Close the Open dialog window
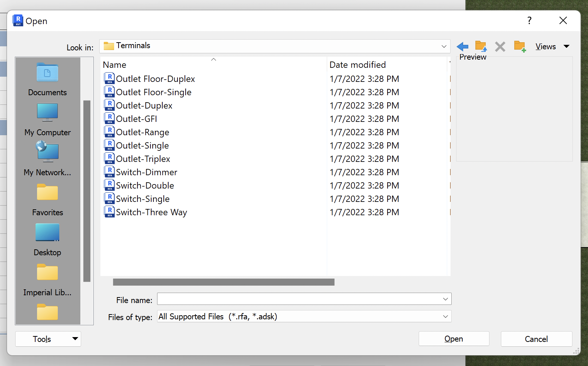The height and width of the screenshot is (366, 588). coord(563,21)
